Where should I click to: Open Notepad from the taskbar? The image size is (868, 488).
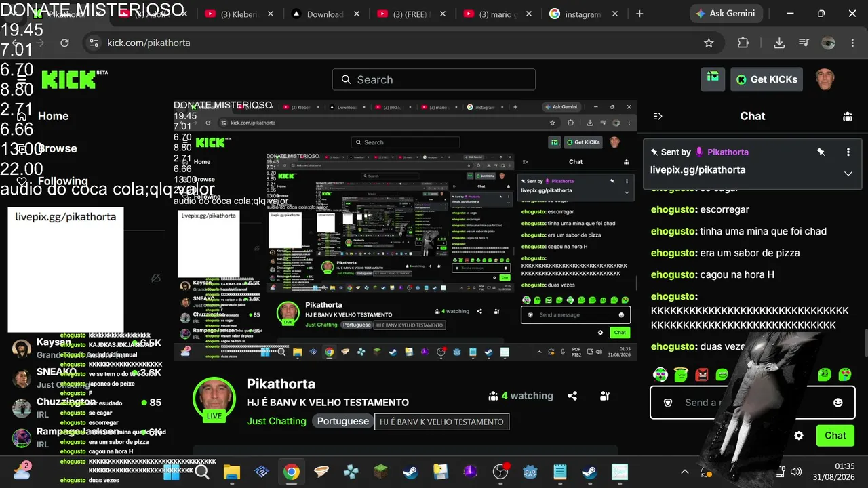pyautogui.click(x=560, y=472)
